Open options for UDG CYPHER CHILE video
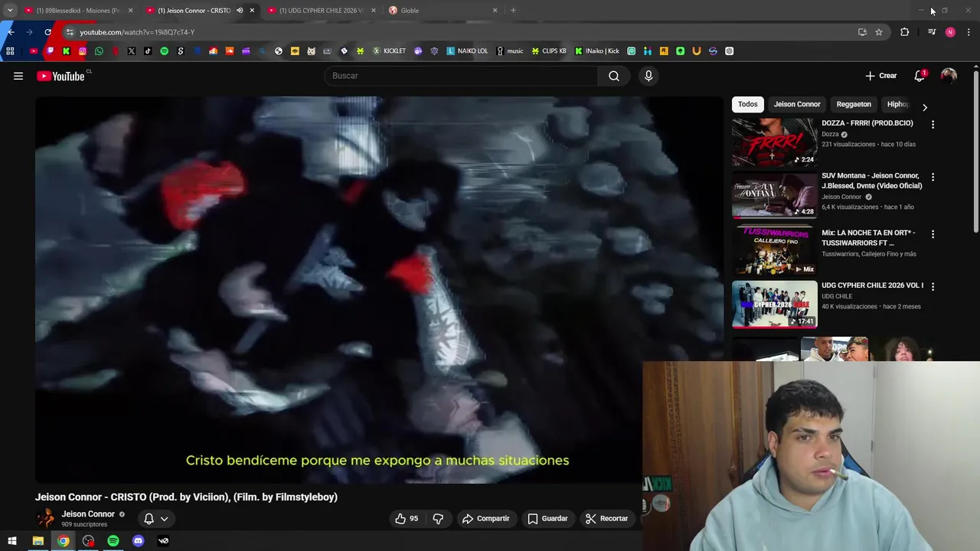980x551 pixels. tap(933, 286)
